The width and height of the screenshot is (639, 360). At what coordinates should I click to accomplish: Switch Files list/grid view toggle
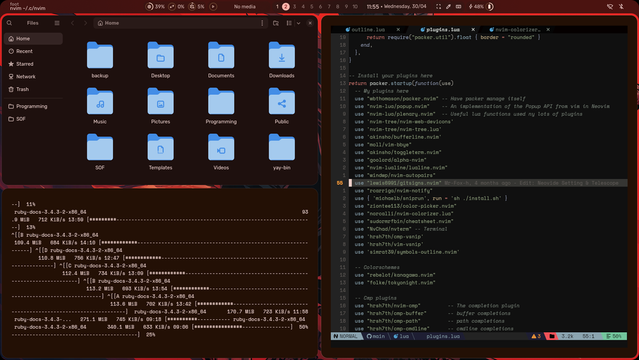(x=289, y=23)
